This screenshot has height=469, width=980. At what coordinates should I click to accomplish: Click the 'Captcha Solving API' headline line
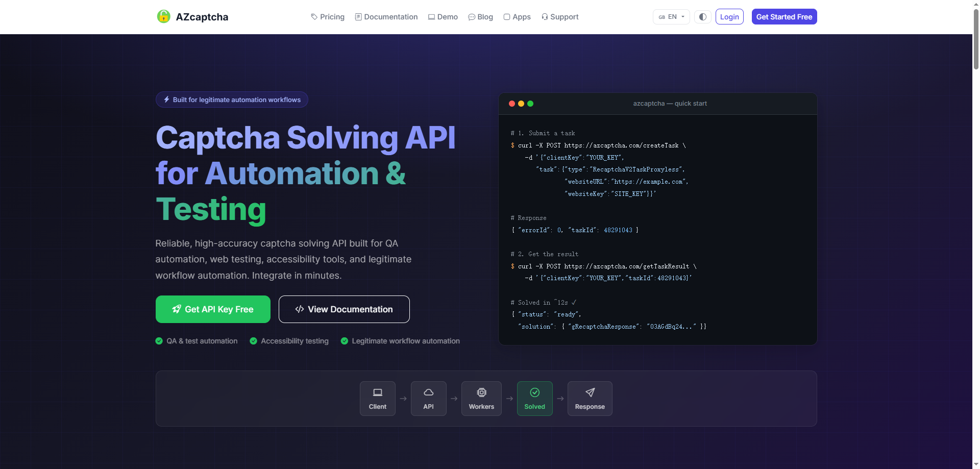306,138
